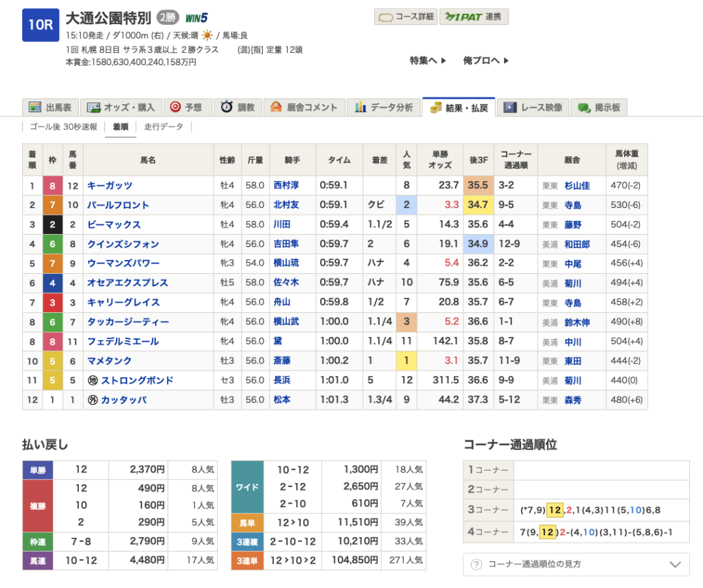Open jockey 北村友 profile

[x=286, y=205]
